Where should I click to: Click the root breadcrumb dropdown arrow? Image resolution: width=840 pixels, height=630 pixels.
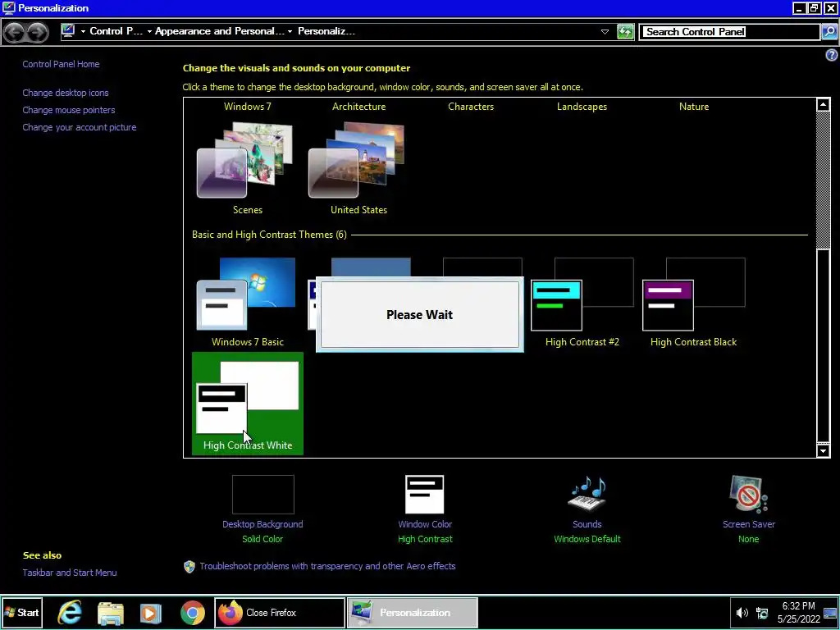pyautogui.click(x=83, y=32)
